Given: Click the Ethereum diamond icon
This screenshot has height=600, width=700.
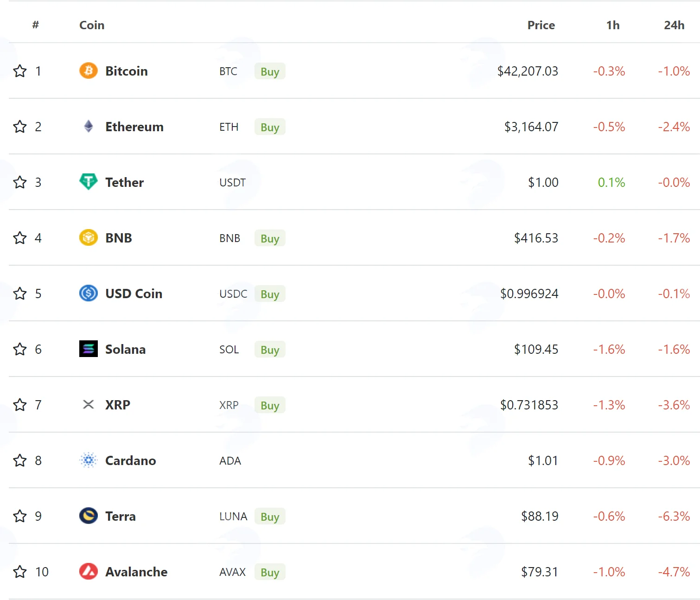Looking at the screenshot, I should point(89,126).
